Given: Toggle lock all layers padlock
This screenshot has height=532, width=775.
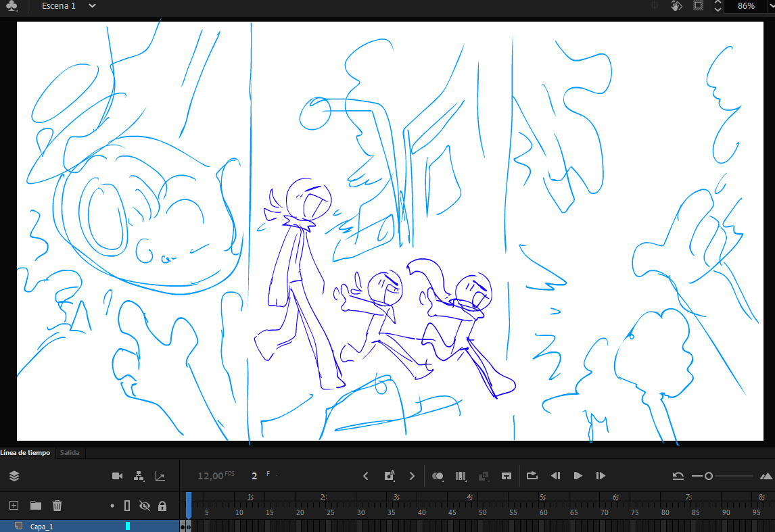Looking at the screenshot, I should [162, 506].
